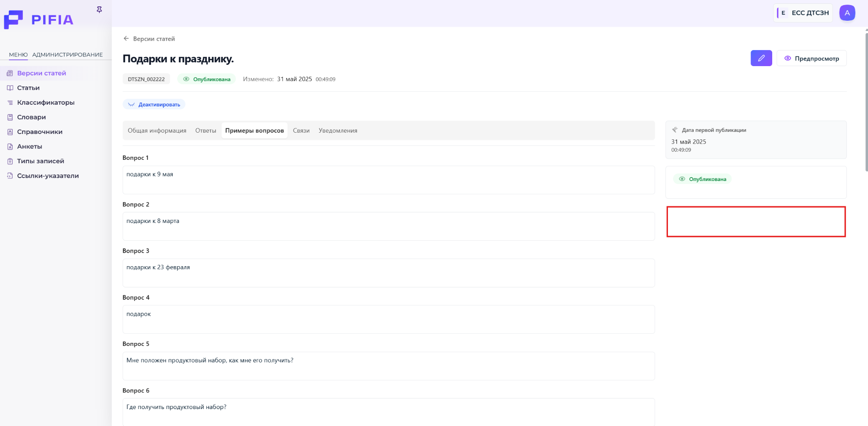Open the user avatar A menu
The image size is (868, 426).
coord(847,13)
